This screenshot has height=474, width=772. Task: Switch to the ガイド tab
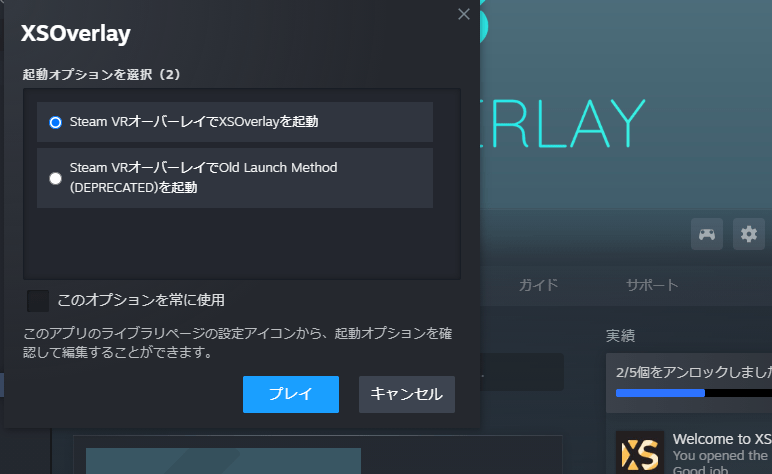[538, 284]
